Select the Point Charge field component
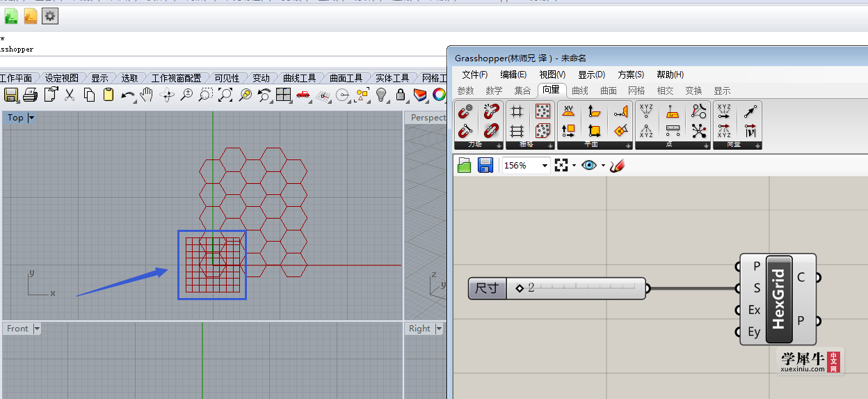 [465, 111]
